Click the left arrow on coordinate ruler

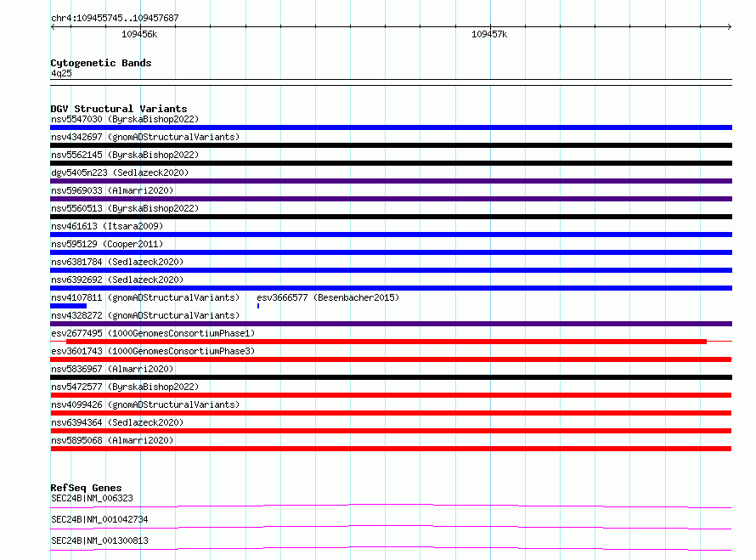[x=53, y=26]
